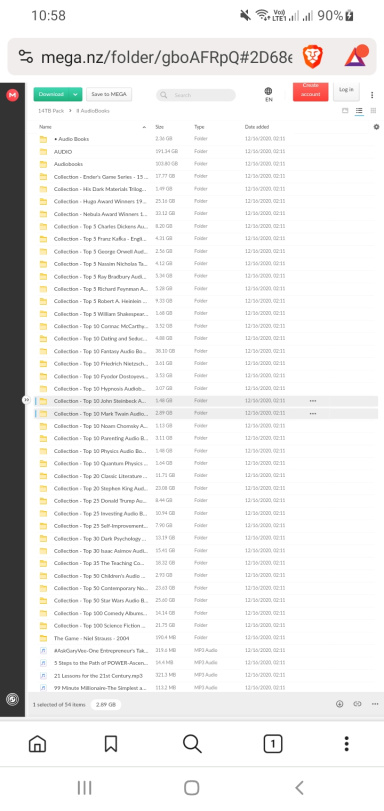The height and width of the screenshot is (811, 384).
Task: Click download icon in bottom selection bar
Action: [339, 703]
